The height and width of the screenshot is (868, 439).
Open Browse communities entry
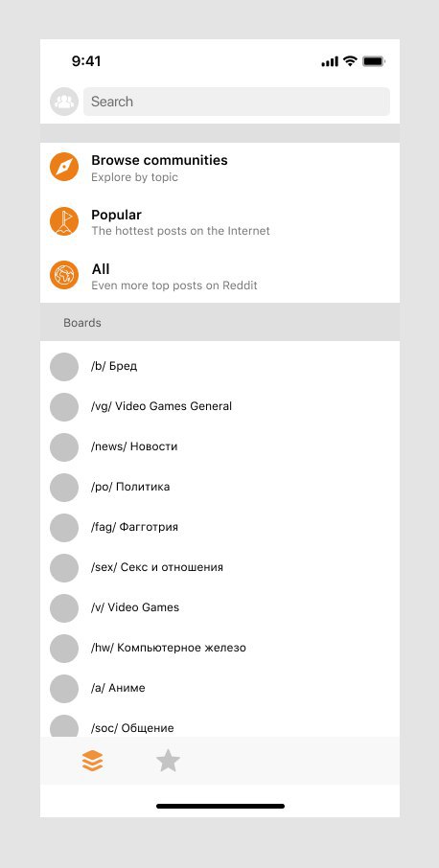pyautogui.click(x=219, y=167)
